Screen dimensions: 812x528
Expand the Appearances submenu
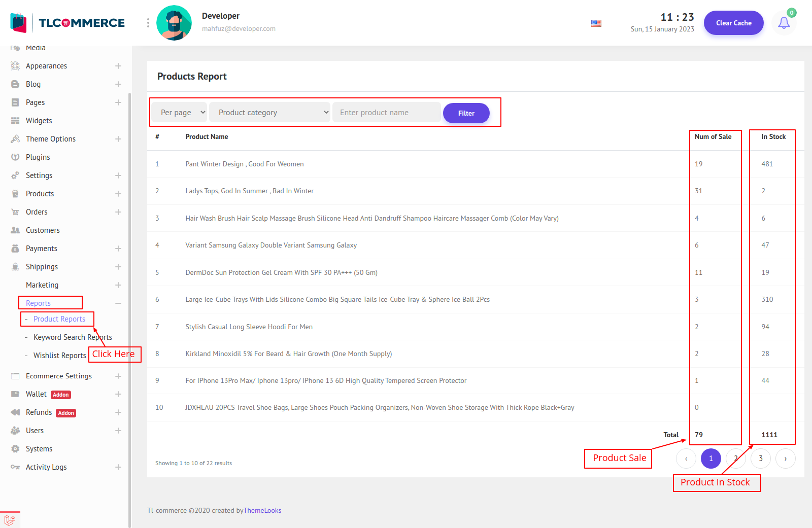coord(118,66)
